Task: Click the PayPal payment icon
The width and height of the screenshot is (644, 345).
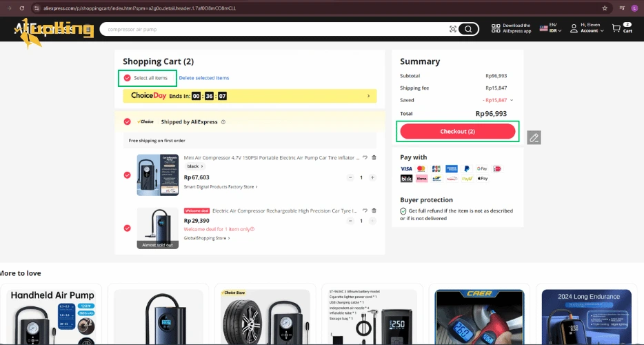Action: [467, 169]
